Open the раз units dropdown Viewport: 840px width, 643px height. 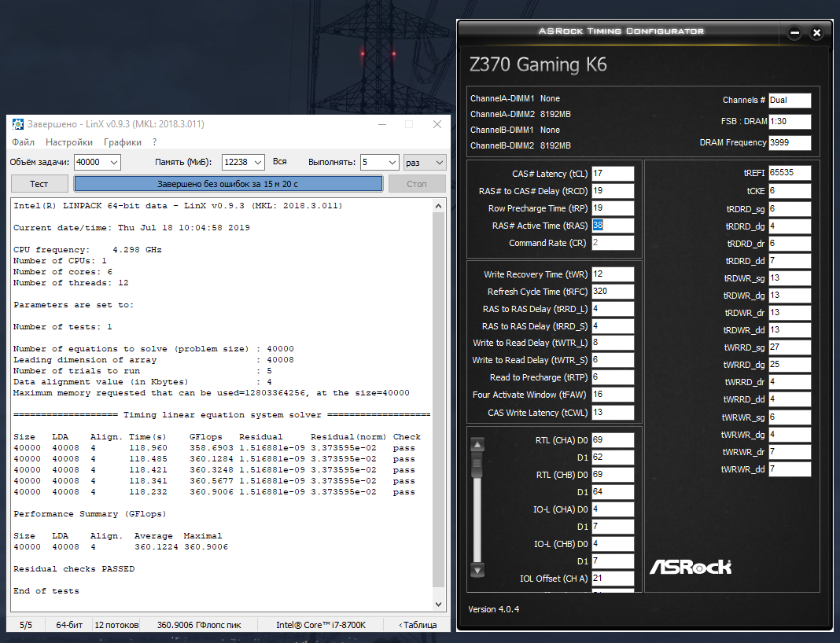point(425,162)
